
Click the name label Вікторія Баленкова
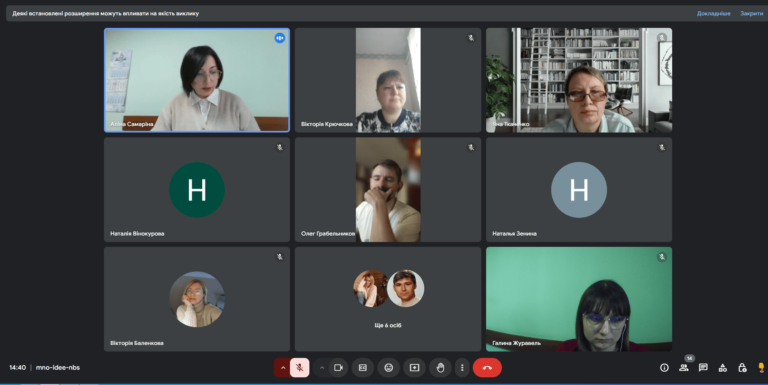(137, 343)
